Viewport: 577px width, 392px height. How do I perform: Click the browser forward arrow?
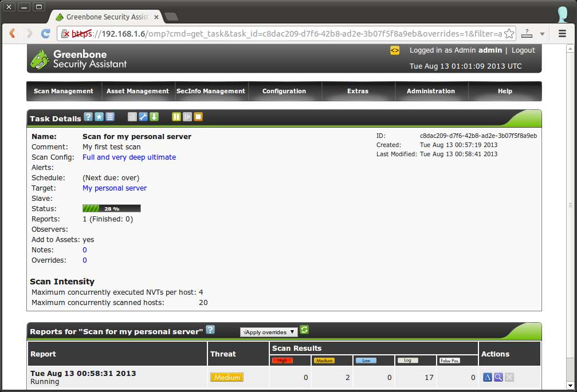(29, 33)
